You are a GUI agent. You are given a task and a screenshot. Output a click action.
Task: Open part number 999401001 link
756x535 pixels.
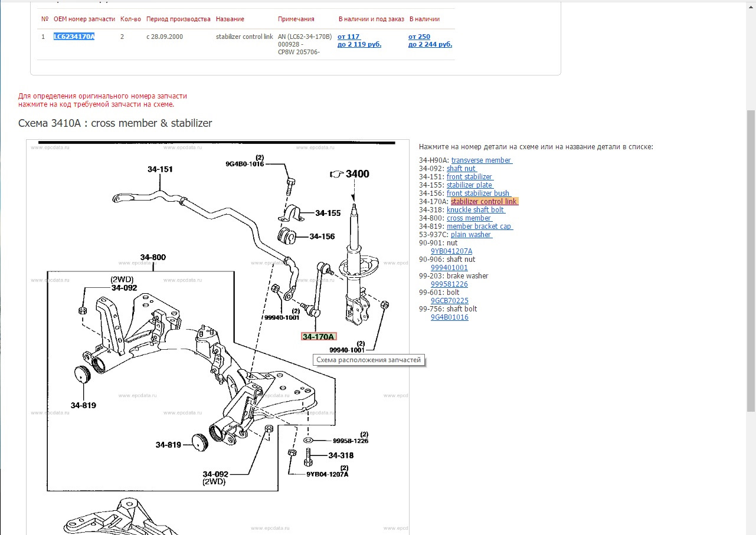(449, 268)
